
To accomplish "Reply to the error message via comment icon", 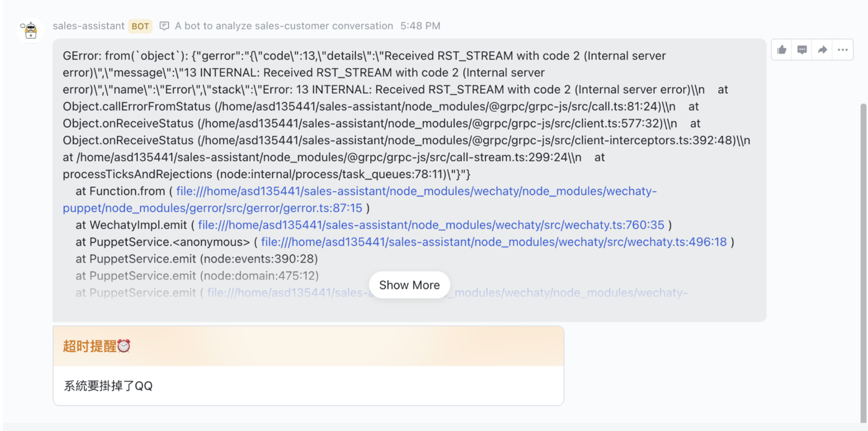I will click(x=802, y=50).
